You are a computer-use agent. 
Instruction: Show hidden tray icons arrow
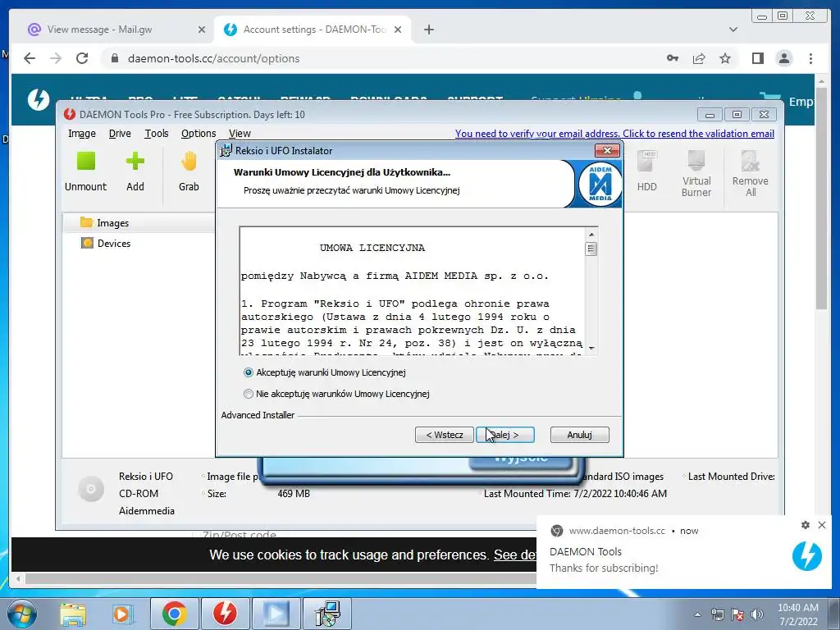click(x=697, y=614)
